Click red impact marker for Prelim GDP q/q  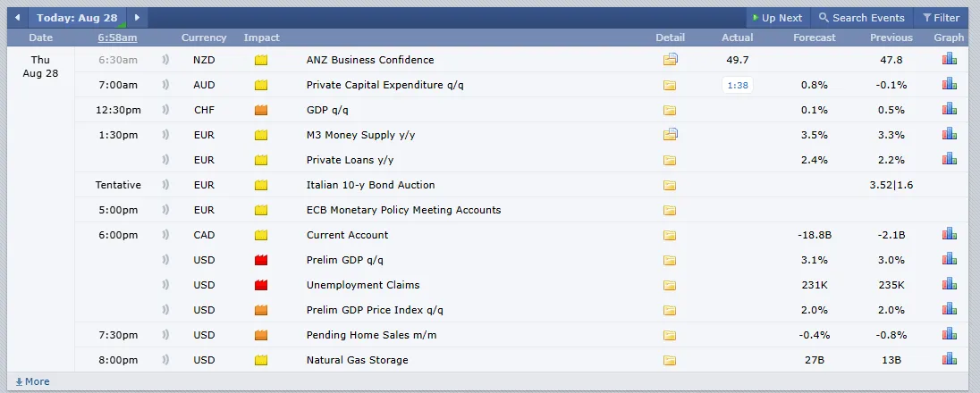pos(261,261)
